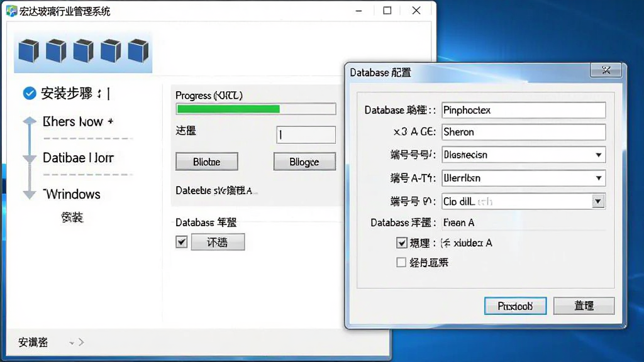Click the 'Bliotie' button
This screenshot has height=362, width=644.
206,162
